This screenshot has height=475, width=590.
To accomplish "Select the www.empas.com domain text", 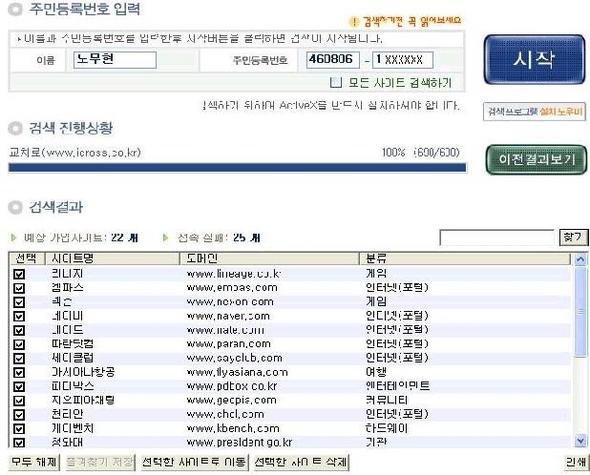I will click(232, 288).
